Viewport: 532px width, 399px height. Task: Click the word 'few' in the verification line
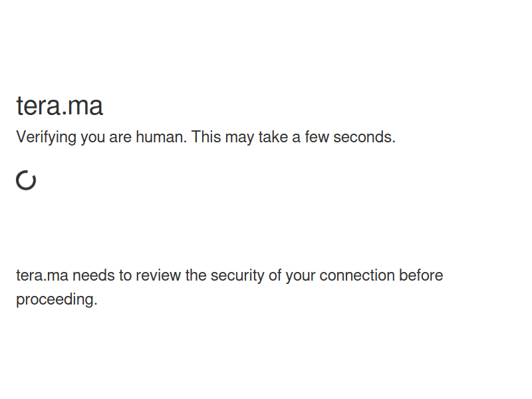click(317, 137)
